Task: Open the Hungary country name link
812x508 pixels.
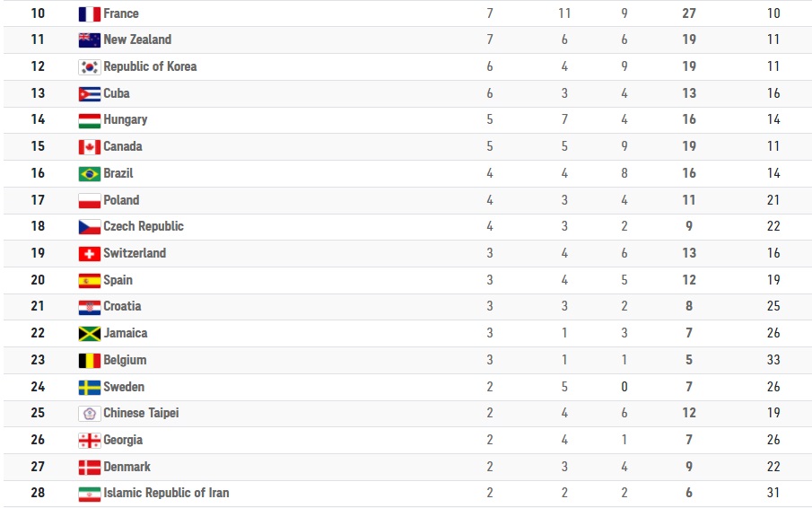Action: point(126,119)
